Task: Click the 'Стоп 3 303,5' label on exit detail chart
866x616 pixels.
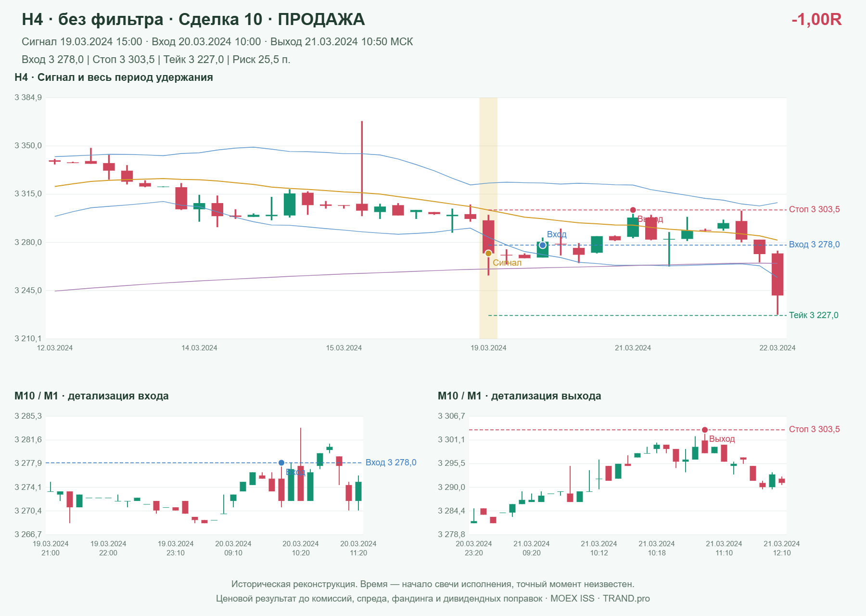Action: point(815,429)
